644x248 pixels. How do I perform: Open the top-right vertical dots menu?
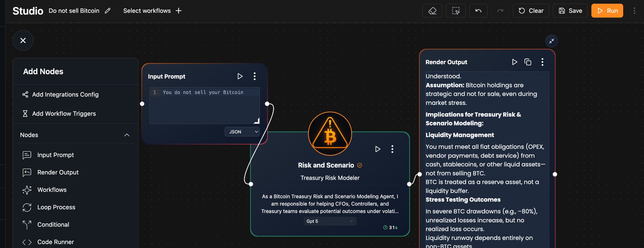tap(634, 11)
